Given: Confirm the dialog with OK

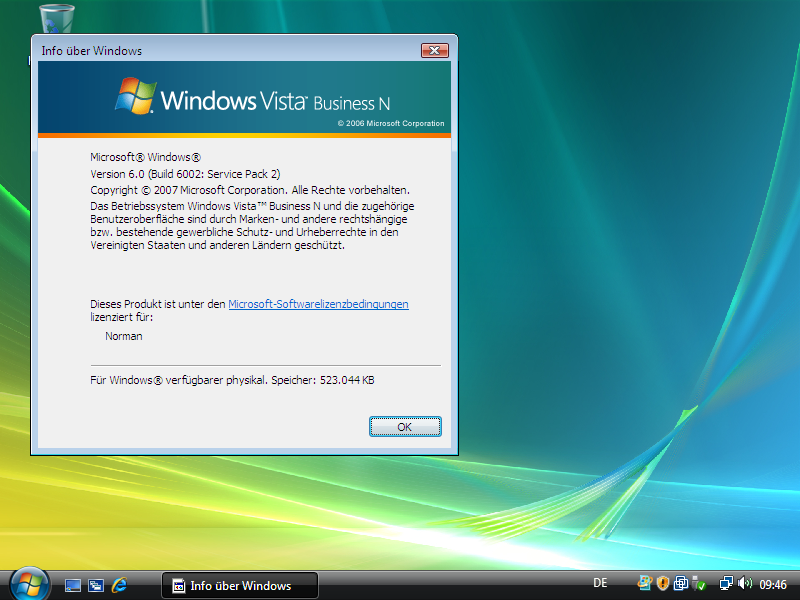Looking at the screenshot, I should (x=405, y=426).
